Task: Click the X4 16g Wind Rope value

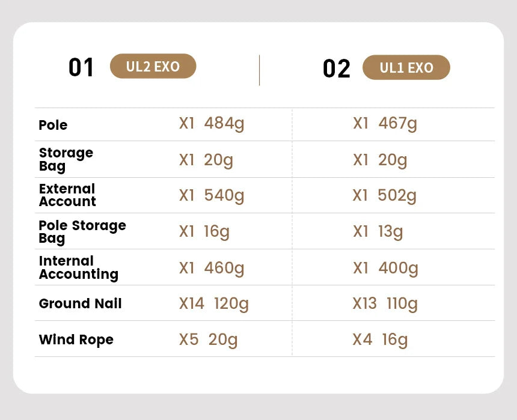Action: tap(380, 340)
